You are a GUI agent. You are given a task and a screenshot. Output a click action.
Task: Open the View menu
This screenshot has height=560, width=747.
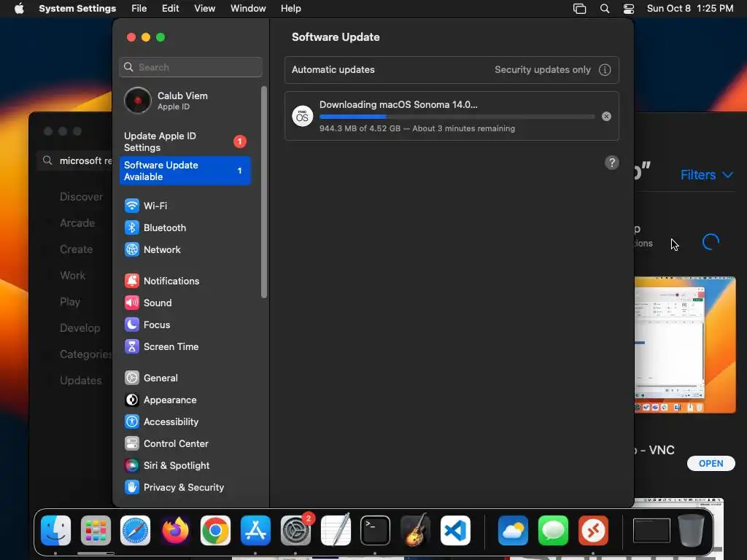(x=204, y=9)
